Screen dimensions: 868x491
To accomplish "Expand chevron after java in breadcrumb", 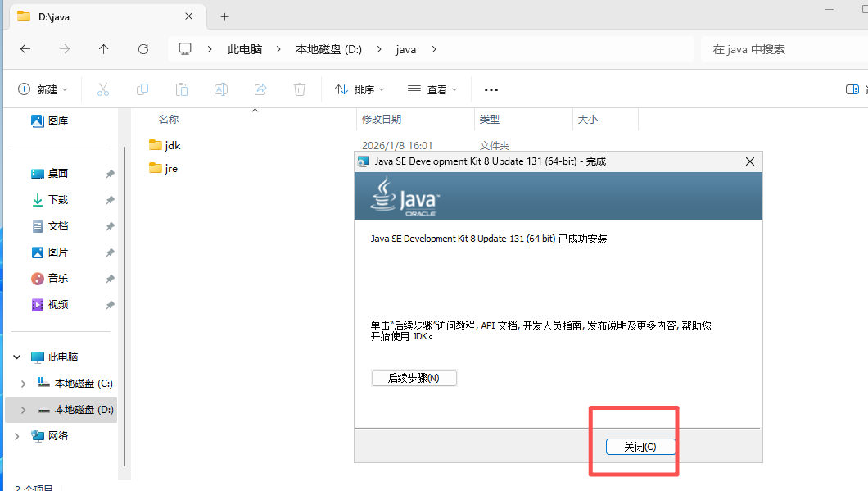I will click(x=434, y=49).
